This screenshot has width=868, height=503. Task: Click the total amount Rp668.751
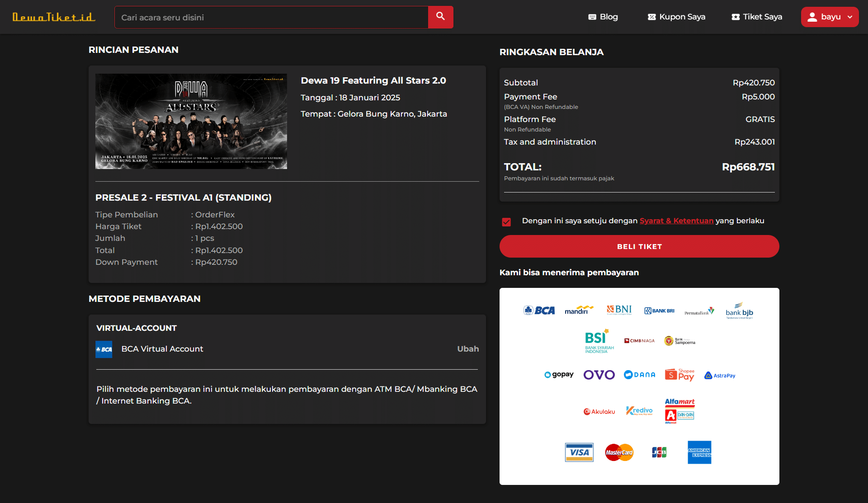pos(748,167)
